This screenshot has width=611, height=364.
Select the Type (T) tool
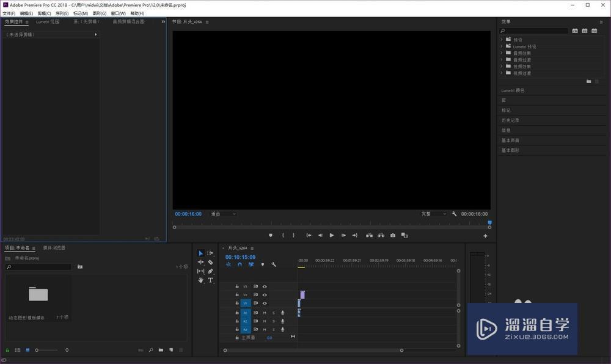[x=210, y=280]
